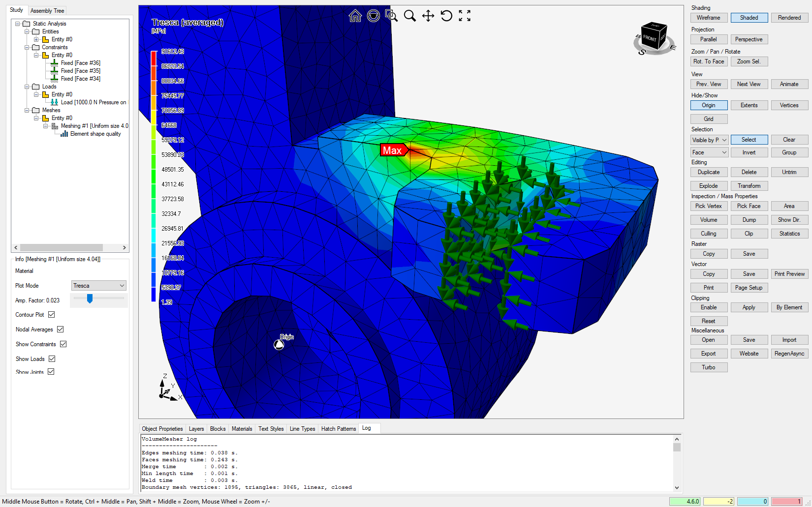Uncheck the Contour Plot checkbox
This screenshot has height=507, width=812.
coord(52,315)
